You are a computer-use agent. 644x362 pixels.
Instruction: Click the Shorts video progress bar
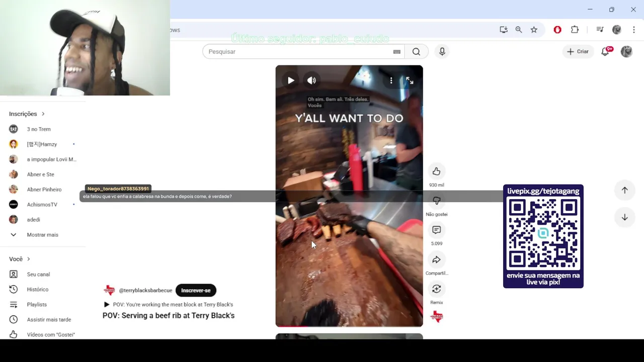point(349,326)
